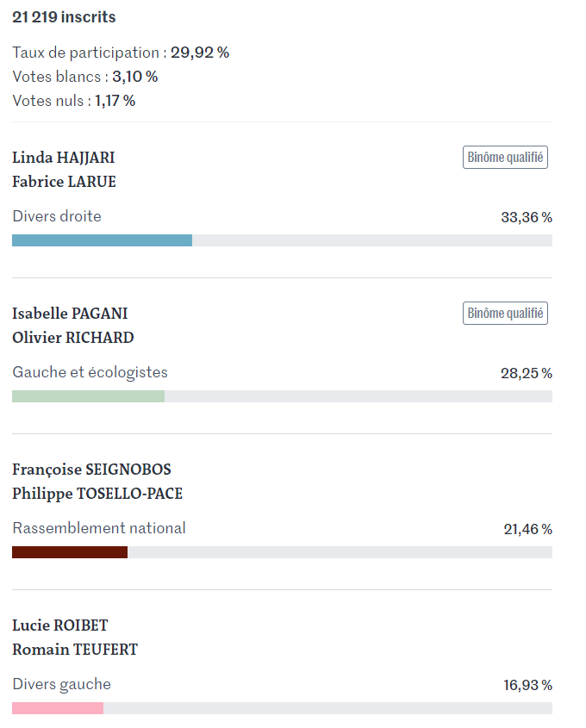Select Françoise SEIGNOBOS candidate name
The image size is (586, 728).
91,470
